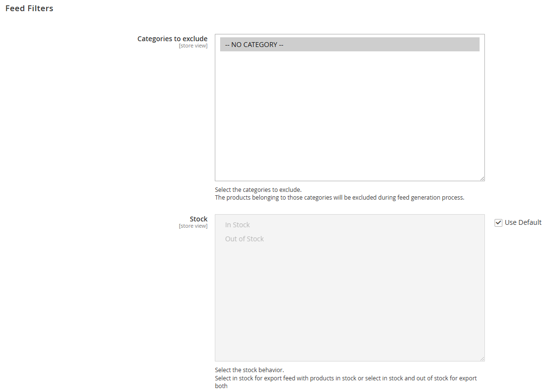Focus the empty area of the Stock listbox

tap(349, 300)
